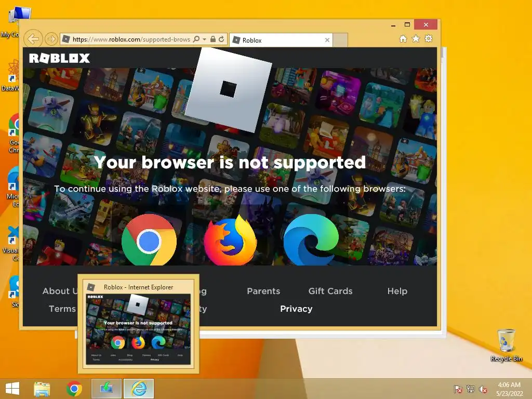532x399 pixels.
Task: Open the Parents footer link
Action: [x=263, y=291]
